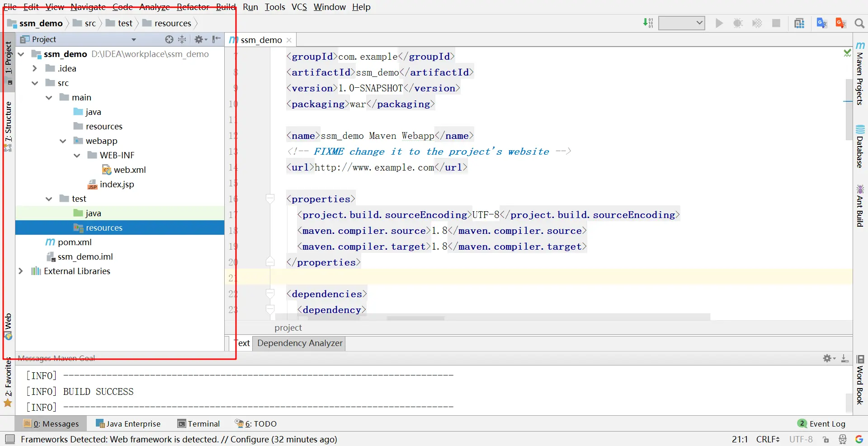
Task: Click the green Run play button
Action: 719,23
